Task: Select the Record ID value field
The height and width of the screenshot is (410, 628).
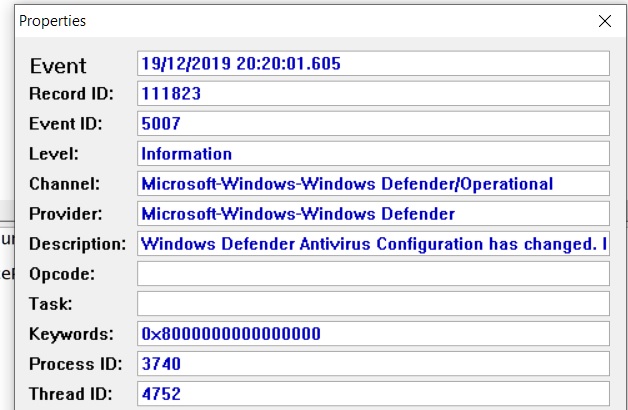Action: pos(373,94)
